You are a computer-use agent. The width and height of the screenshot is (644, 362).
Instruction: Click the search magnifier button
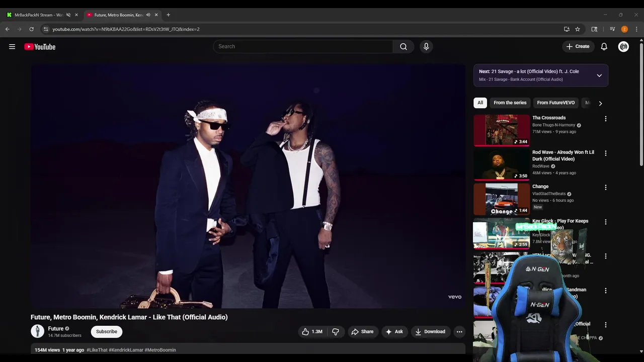coord(404,46)
